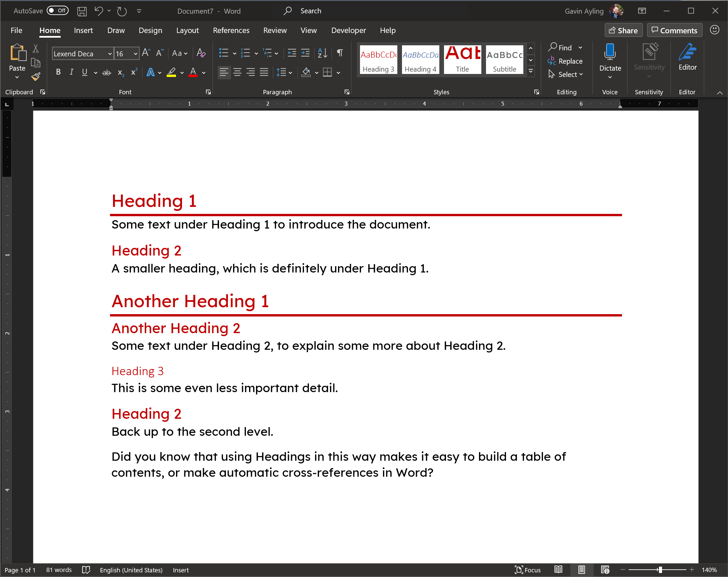Screen dimensions: 728x577
Task: Open the font name dropdown
Action: click(110, 54)
